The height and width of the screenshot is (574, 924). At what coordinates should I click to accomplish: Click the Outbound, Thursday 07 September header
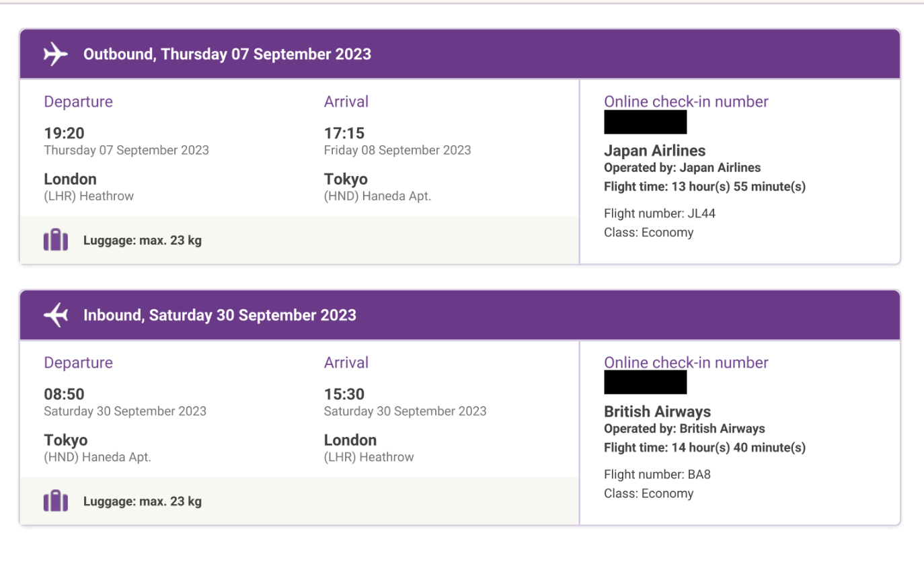227,54
